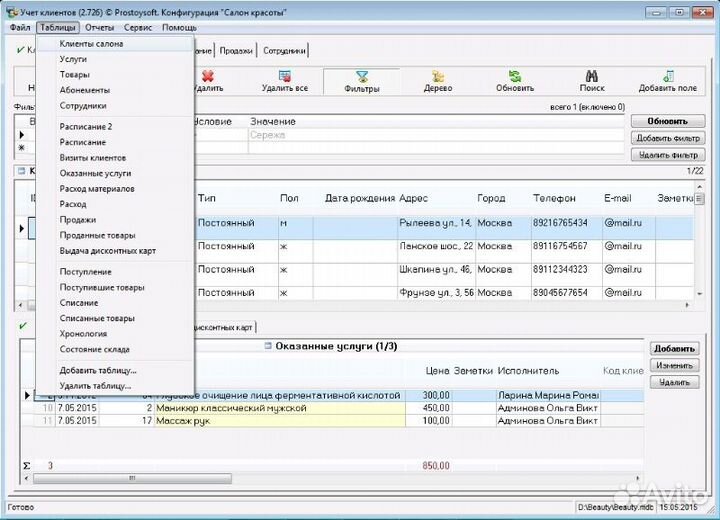Click the Search (Поиск) binoculars icon
Viewport: 720px width, 520px height.
591,76
